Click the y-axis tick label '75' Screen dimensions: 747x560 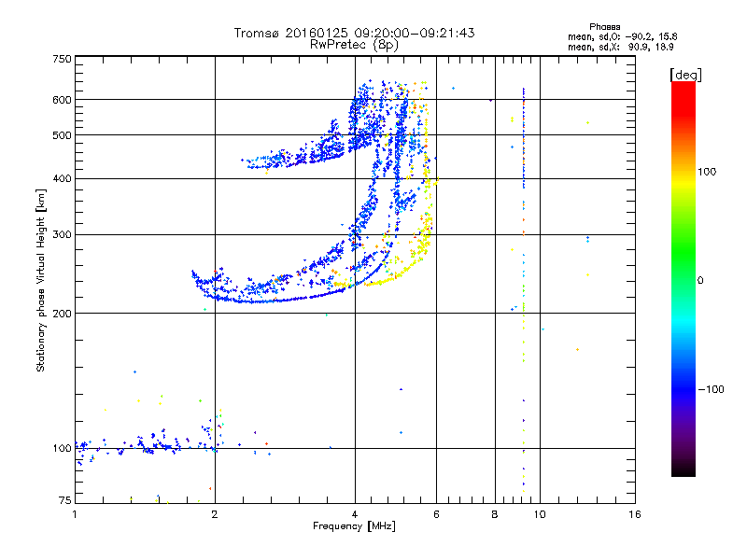[65, 500]
